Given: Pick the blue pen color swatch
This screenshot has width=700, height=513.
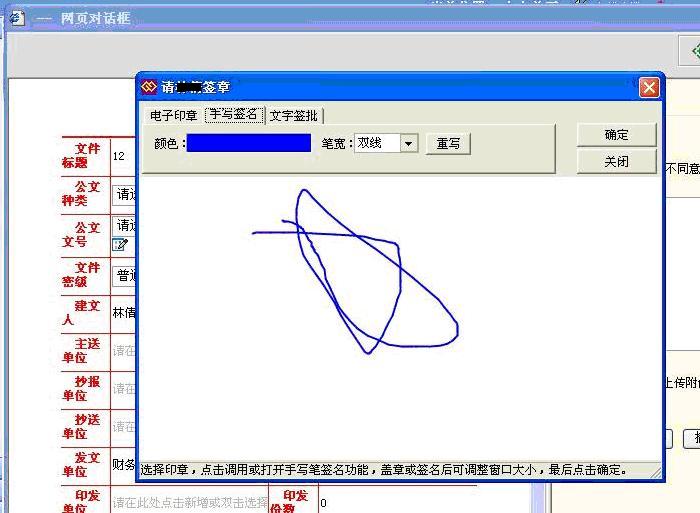Looking at the screenshot, I should (x=249, y=143).
